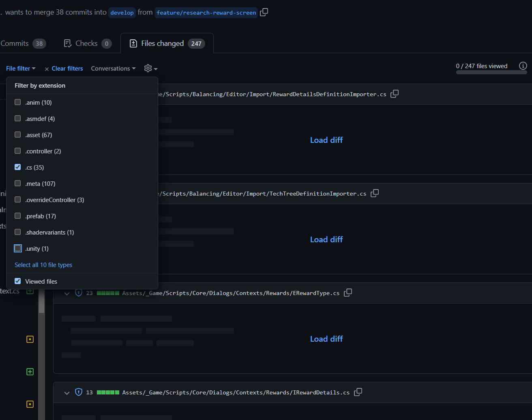
Task: Open the Files changed tab
Action: coord(167,43)
